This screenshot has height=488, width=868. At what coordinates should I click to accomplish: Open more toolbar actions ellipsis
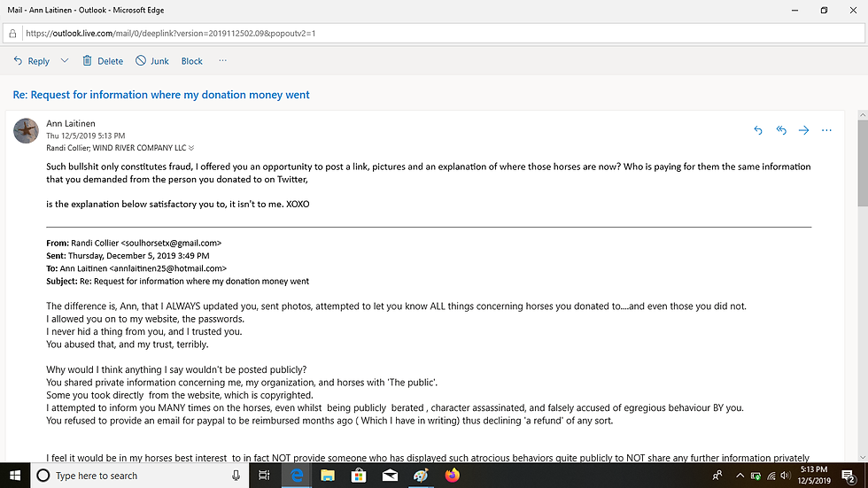(x=222, y=60)
